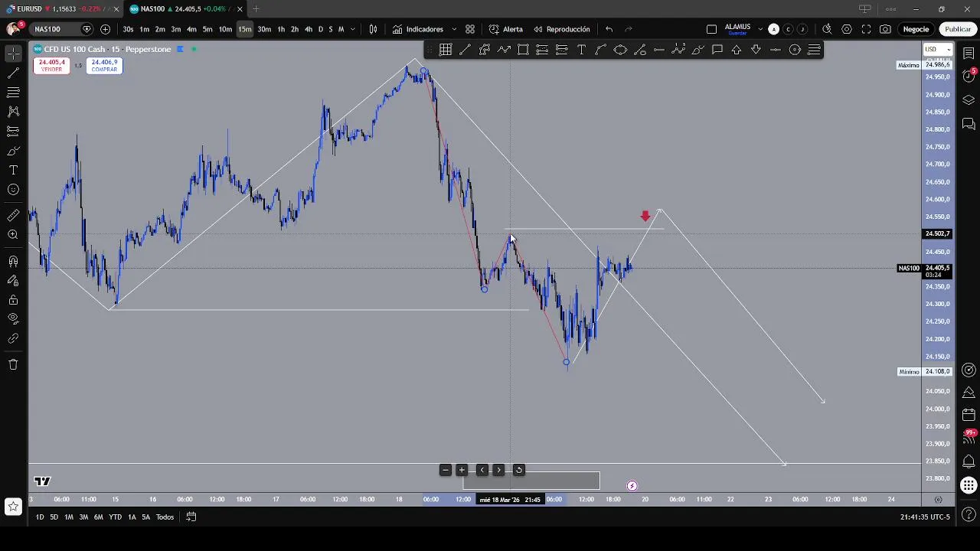Open chart settings hexagon icon
This screenshot has height=551, width=980.
(847, 29)
